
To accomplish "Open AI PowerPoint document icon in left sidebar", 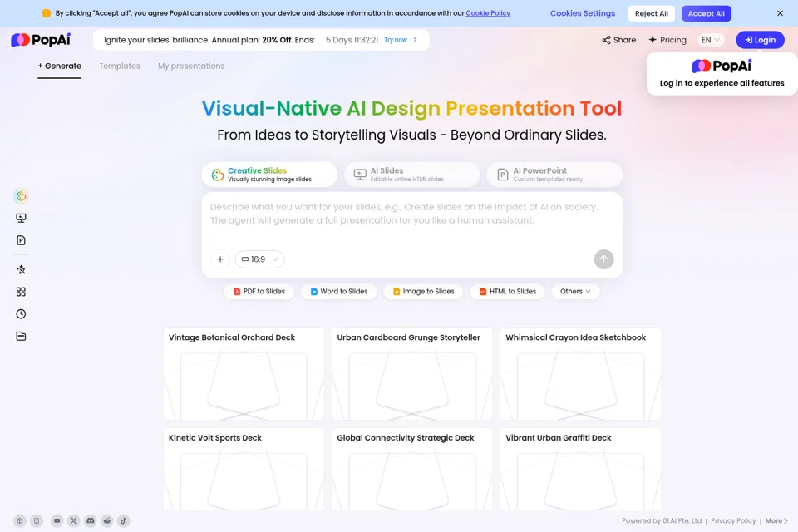I will (21, 240).
